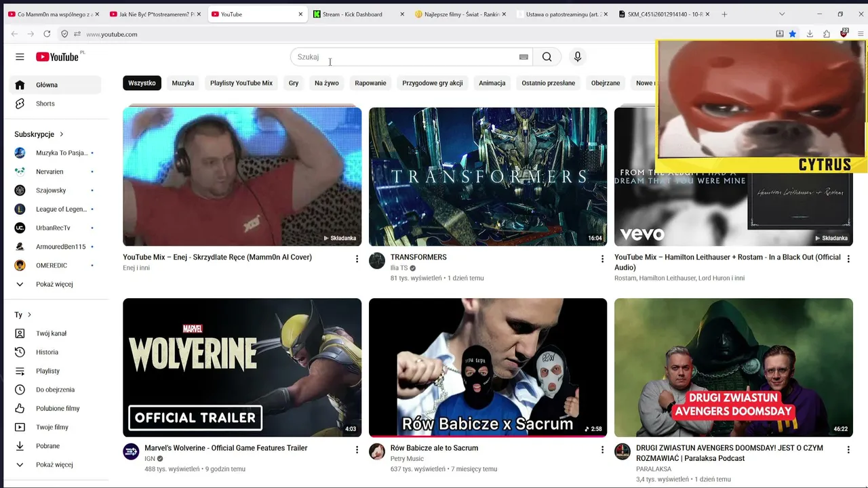The height and width of the screenshot is (488, 868).
Task: Open the Enej Skrzydlate Ręce mix thumbnail
Action: [x=242, y=176]
